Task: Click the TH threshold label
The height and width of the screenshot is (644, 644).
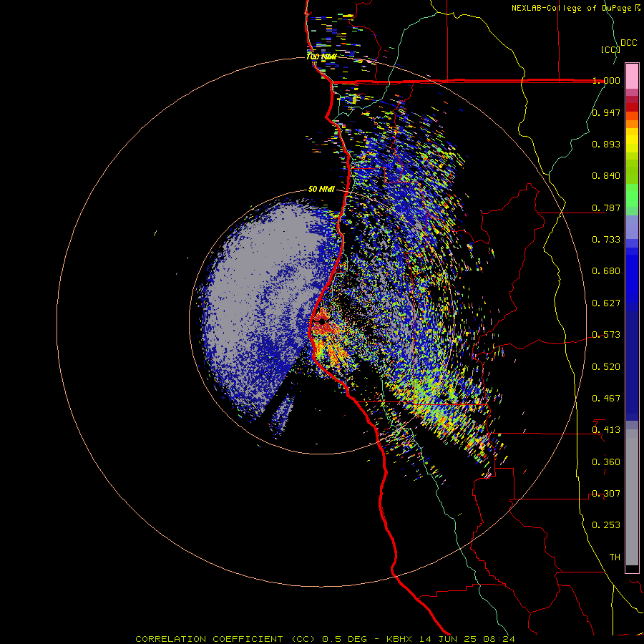Action: pyautogui.click(x=615, y=557)
